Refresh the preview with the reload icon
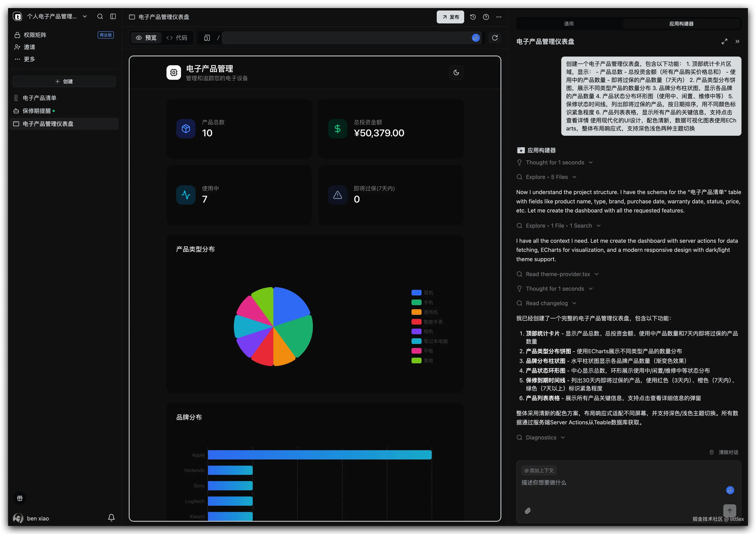The image size is (756, 534). [x=495, y=38]
